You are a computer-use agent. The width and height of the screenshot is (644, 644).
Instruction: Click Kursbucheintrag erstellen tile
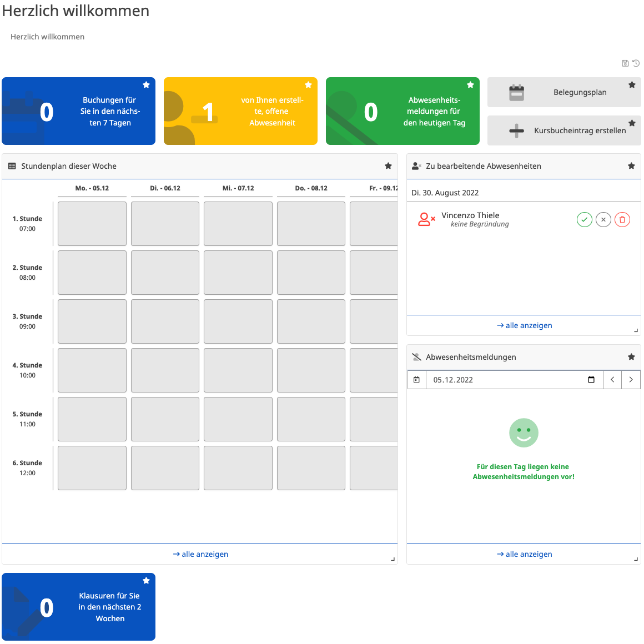(x=564, y=130)
